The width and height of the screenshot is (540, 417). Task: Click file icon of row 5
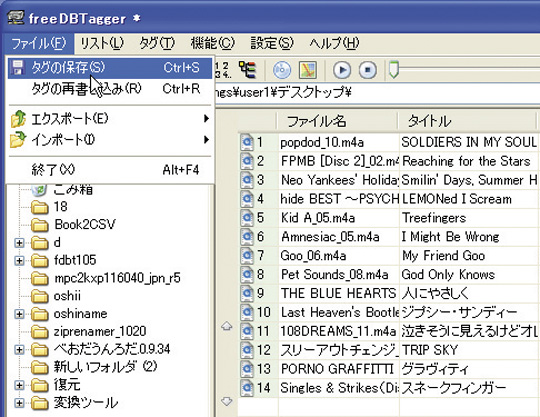click(x=247, y=218)
